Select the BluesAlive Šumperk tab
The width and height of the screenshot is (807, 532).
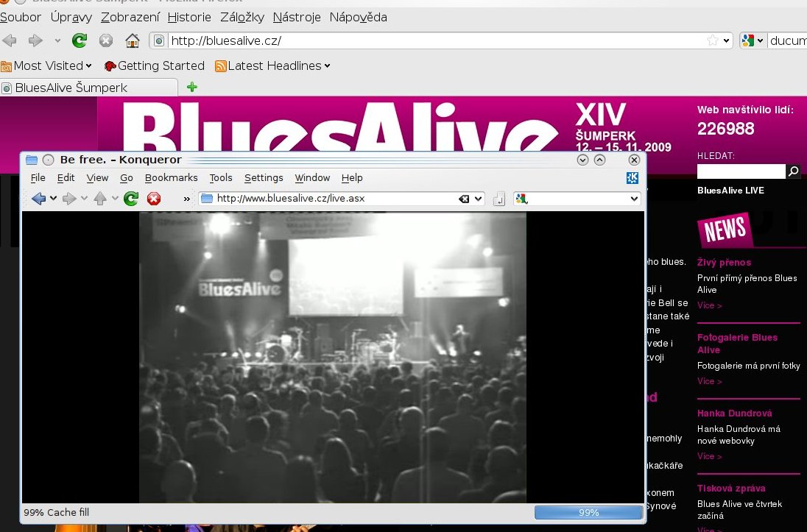point(71,88)
